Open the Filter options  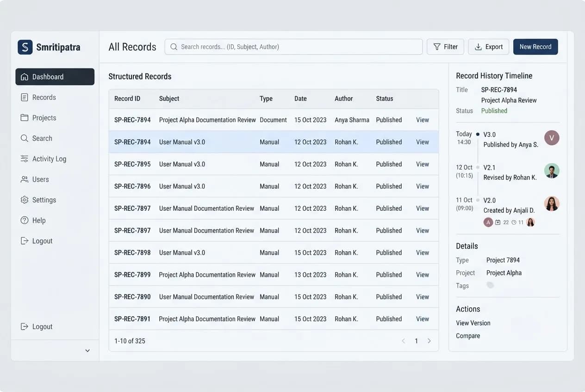[x=445, y=47]
